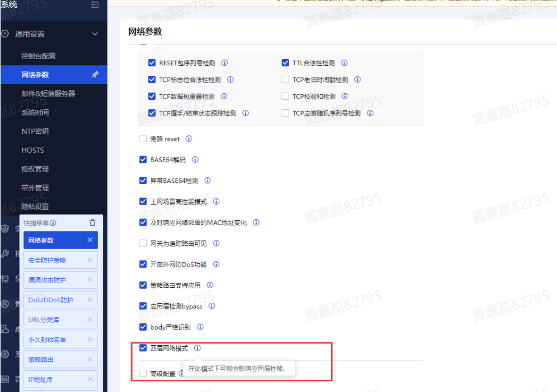Uncheck BASE64解码 checkbox
Image resolution: width=557 pixels, height=392 pixels.
click(x=143, y=159)
